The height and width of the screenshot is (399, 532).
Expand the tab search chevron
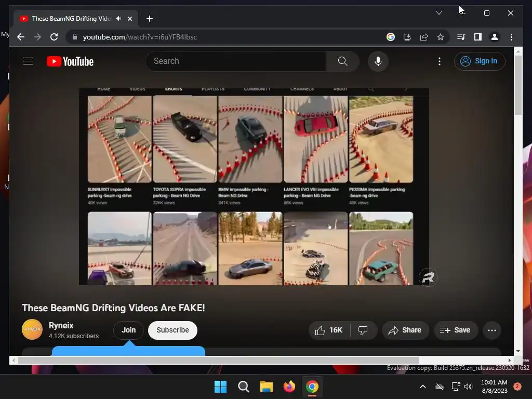point(438,13)
